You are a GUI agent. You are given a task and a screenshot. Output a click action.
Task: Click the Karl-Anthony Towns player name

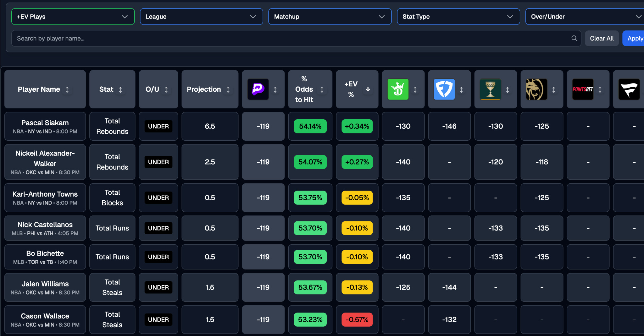coord(45,194)
